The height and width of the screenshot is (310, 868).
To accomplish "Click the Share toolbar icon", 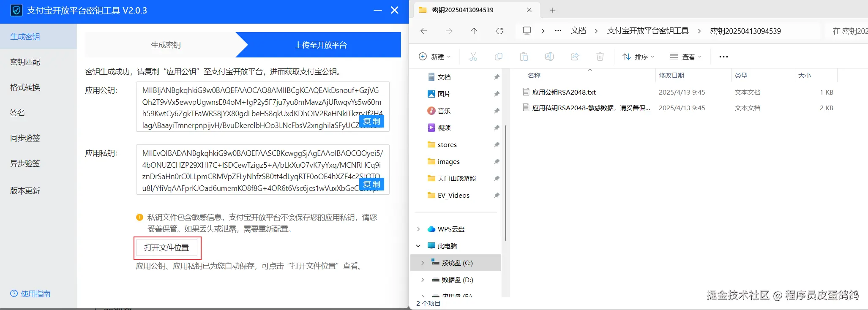I will pos(575,57).
